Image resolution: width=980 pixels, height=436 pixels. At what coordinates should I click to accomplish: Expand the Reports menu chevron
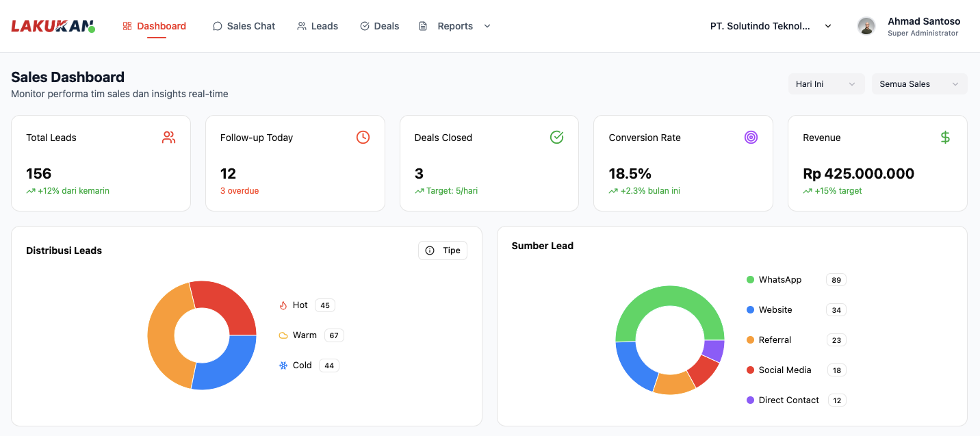[x=487, y=26]
